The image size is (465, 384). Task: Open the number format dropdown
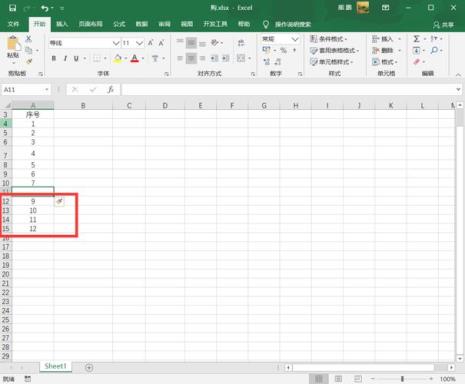tap(295, 39)
